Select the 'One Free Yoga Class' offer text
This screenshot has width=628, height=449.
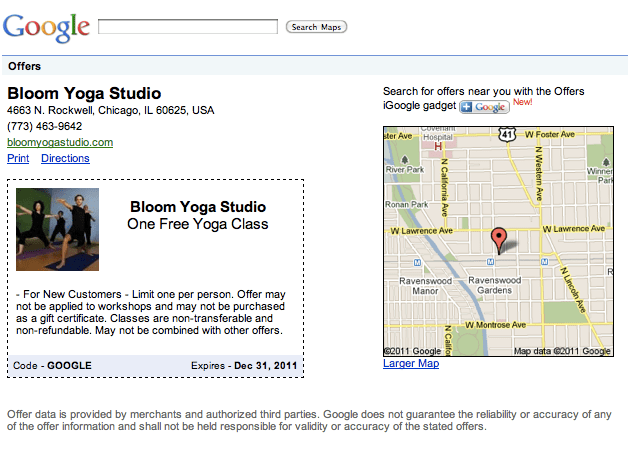(198, 224)
